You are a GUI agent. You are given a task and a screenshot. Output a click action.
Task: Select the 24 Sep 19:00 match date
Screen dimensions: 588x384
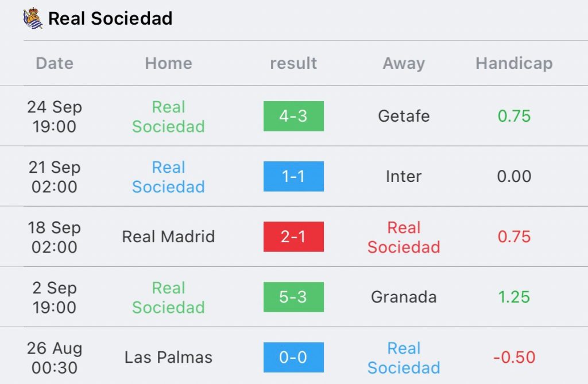55,117
